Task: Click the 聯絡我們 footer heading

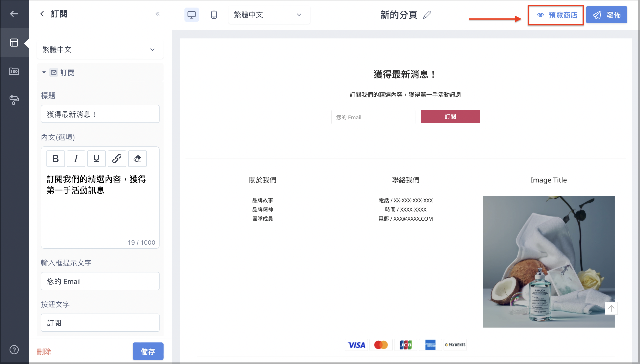Action: tap(406, 180)
